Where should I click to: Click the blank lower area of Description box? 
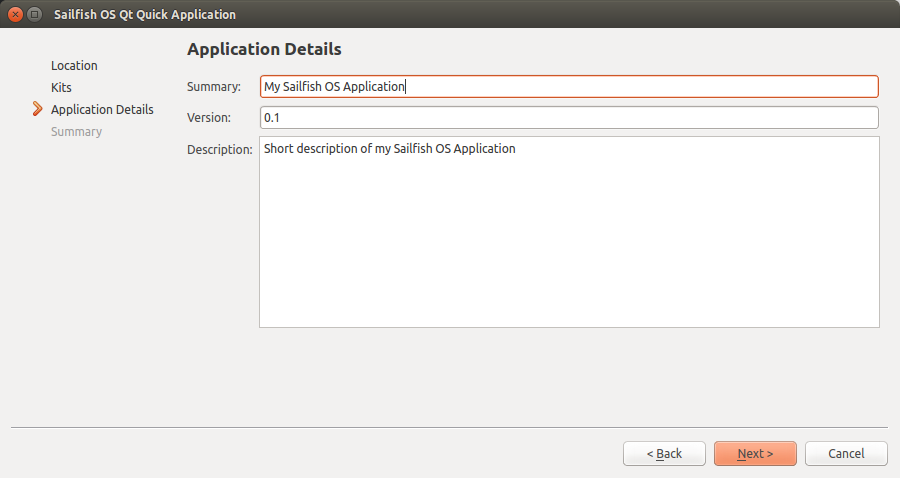tap(568, 260)
